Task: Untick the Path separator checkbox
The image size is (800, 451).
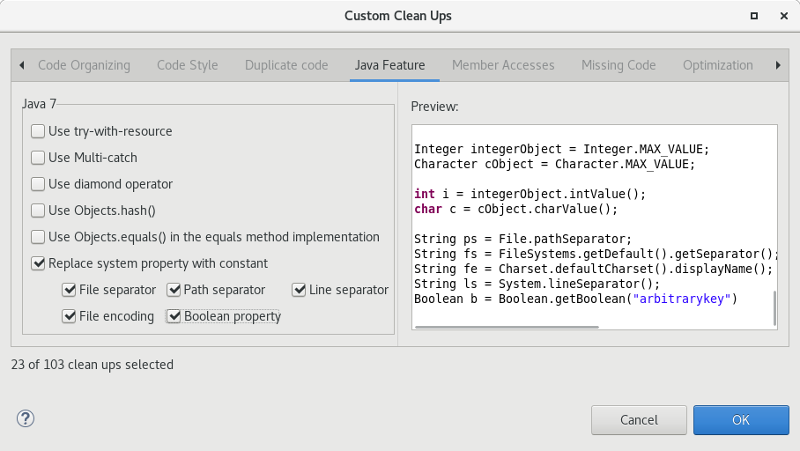Action: click(173, 290)
